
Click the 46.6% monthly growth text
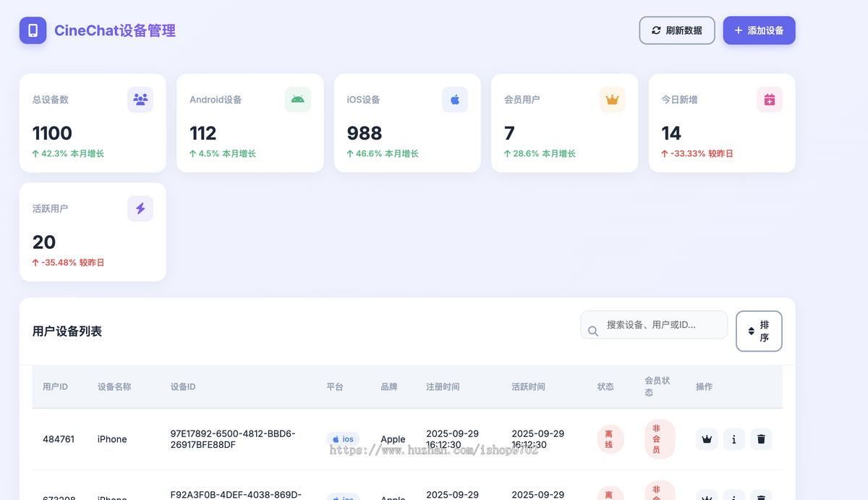pyautogui.click(x=383, y=153)
